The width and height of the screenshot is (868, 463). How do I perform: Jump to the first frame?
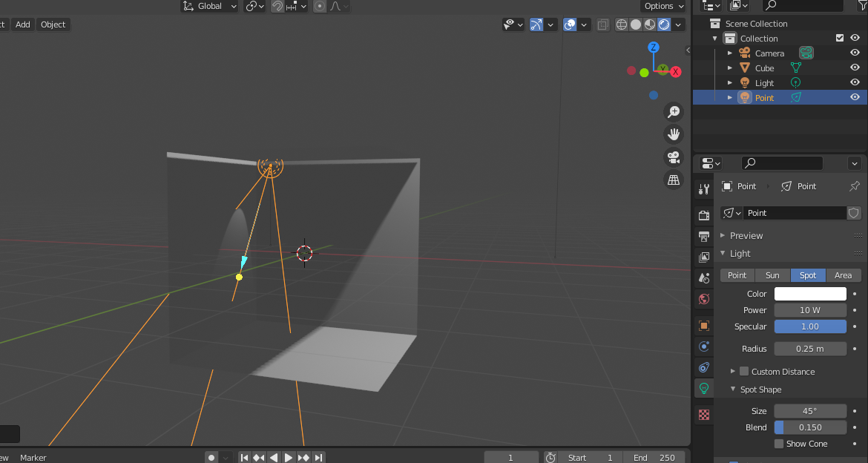pos(244,458)
